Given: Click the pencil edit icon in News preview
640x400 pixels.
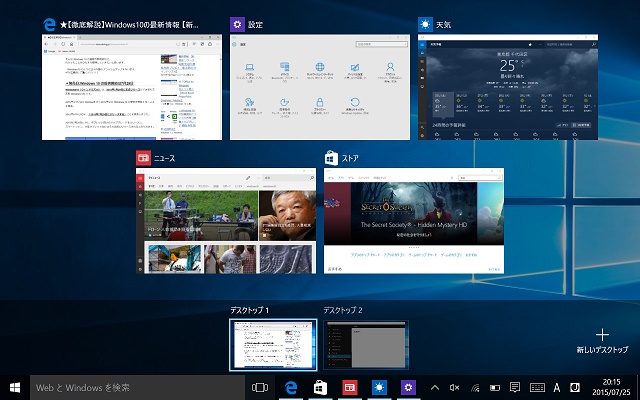Looking at the screenshot, I should coord(248,178).
